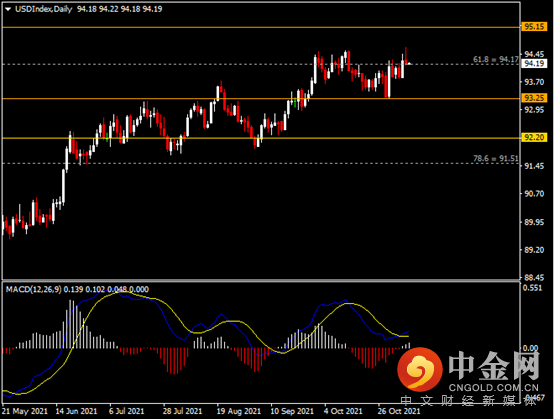Click the 26 Oct 2021 date marker
Image resolution: width=554 pixels, height=419 pixels.
click(399, 411)
